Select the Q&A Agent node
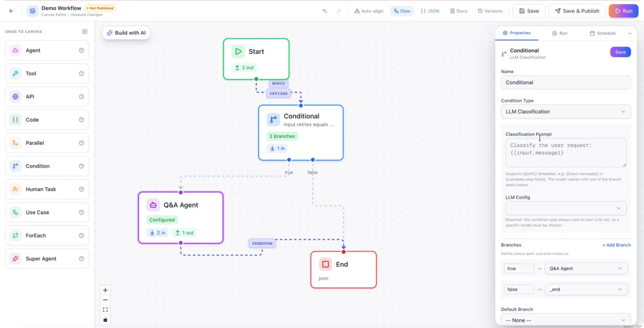The image size is (644, 328). (181, 218)
